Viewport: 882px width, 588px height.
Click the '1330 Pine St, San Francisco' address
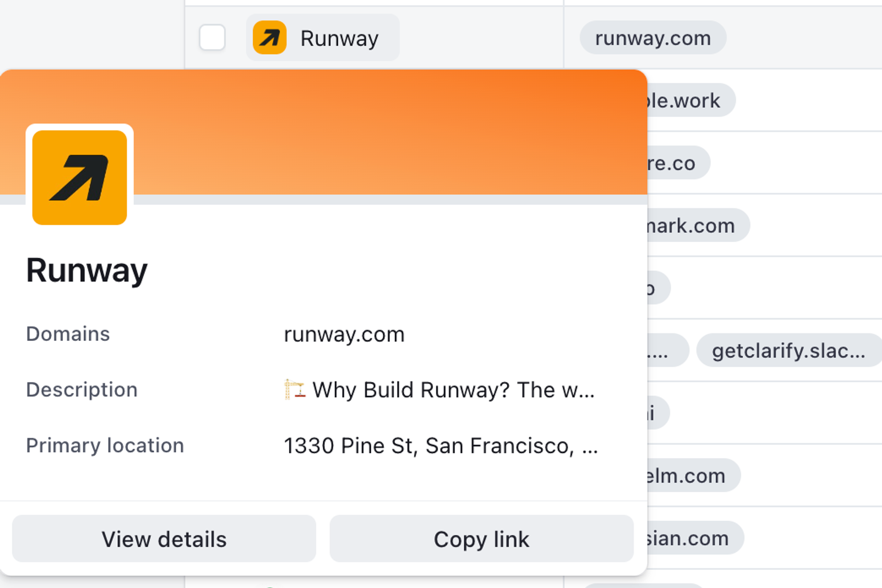pos(441,446)
